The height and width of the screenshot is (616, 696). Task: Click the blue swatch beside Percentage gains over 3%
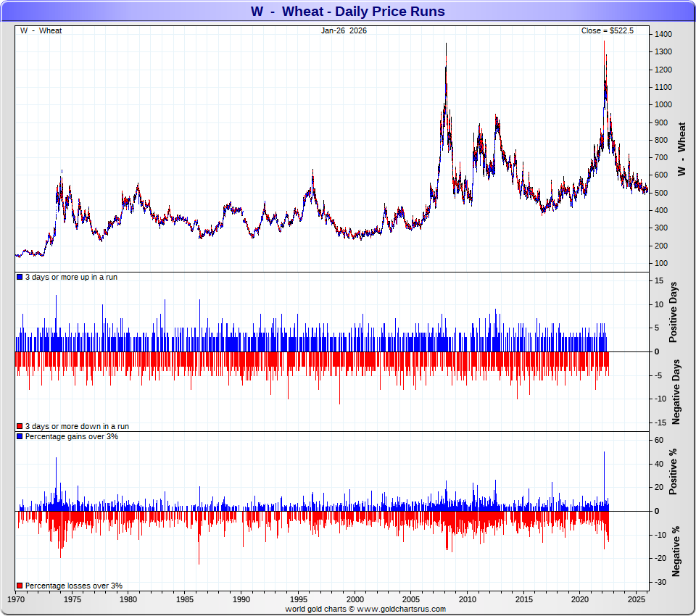coord(20,436)
